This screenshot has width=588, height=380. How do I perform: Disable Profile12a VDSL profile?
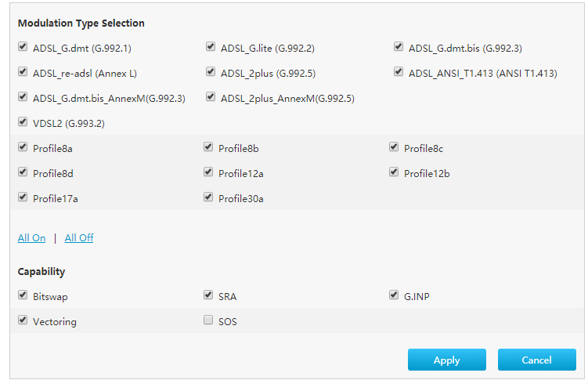[208, 172]
